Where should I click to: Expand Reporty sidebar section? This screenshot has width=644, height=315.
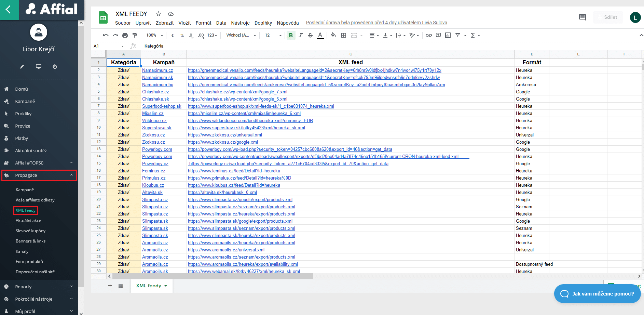[x=39, y=287]
